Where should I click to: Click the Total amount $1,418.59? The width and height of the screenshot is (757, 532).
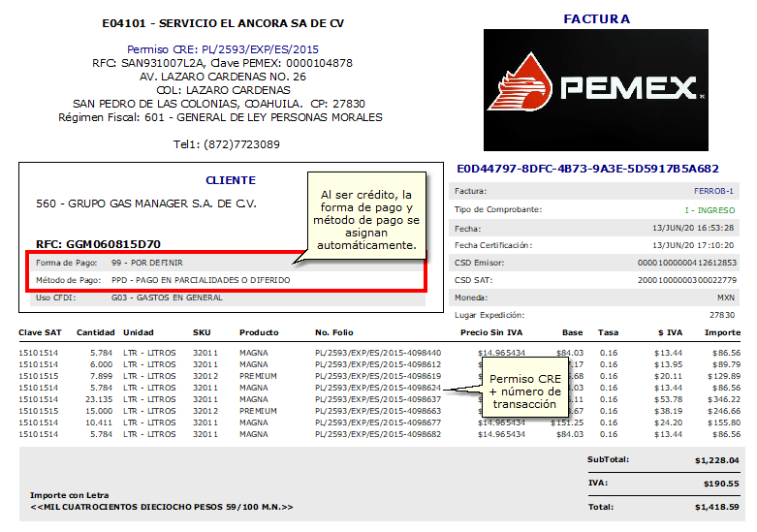tap(716, 507)
